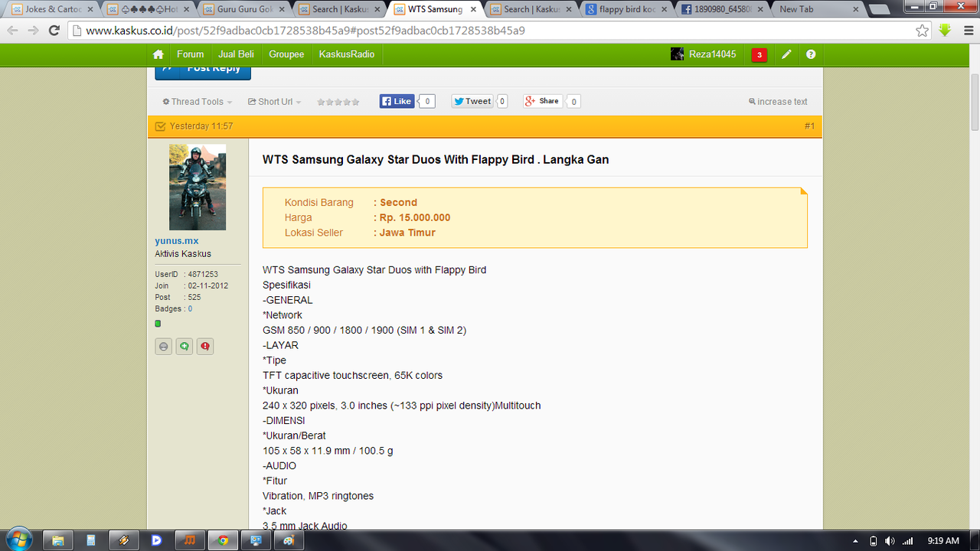Click Badges count 0 link
980x551 pixels.
click(190, 309)
